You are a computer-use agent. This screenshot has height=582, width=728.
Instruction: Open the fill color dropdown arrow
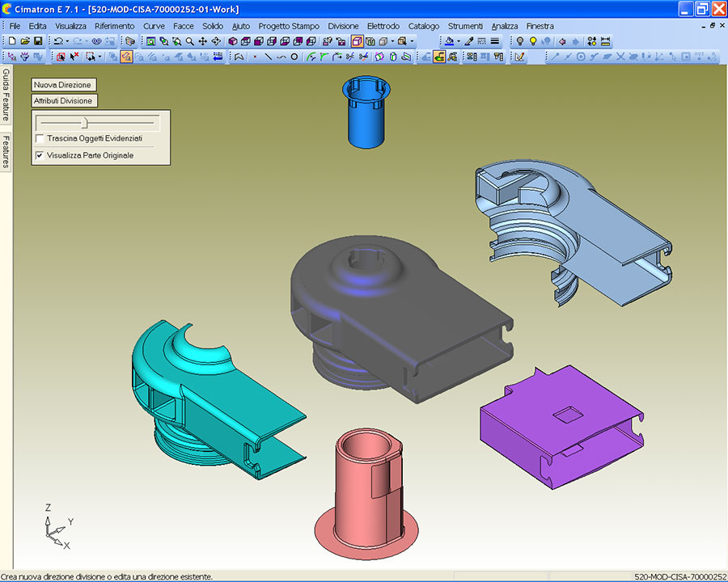point(459,40)
